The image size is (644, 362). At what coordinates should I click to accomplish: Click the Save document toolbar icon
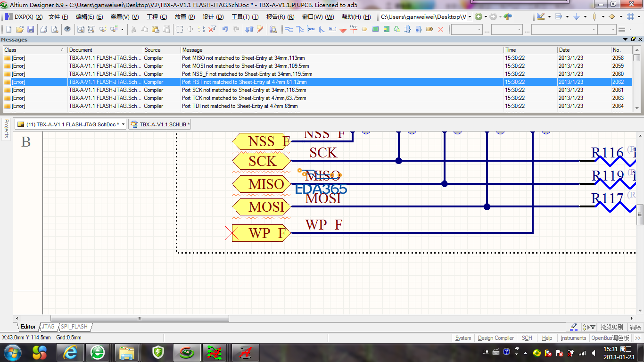[x=30, y=29]
